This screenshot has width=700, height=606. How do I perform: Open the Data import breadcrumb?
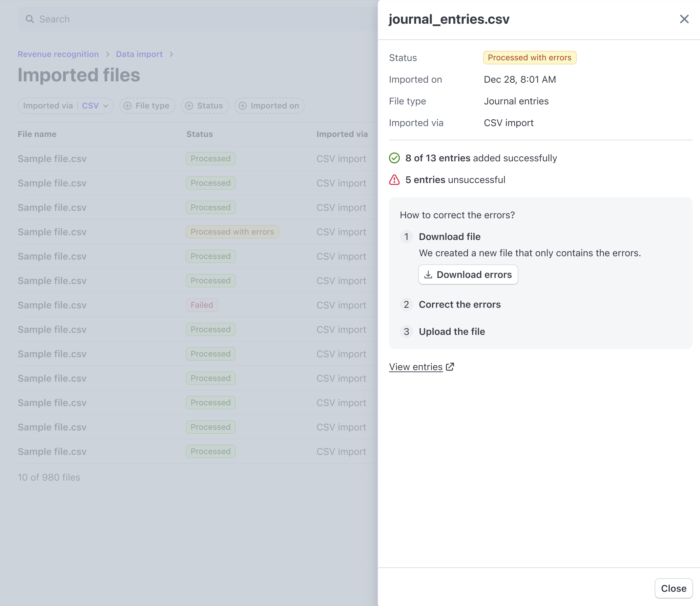pos(139,54)
